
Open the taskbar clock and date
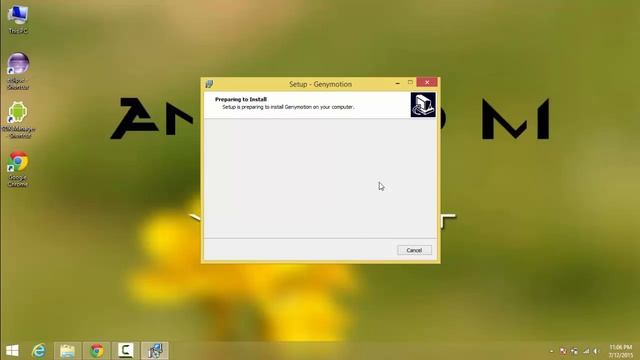pos(620,351)
